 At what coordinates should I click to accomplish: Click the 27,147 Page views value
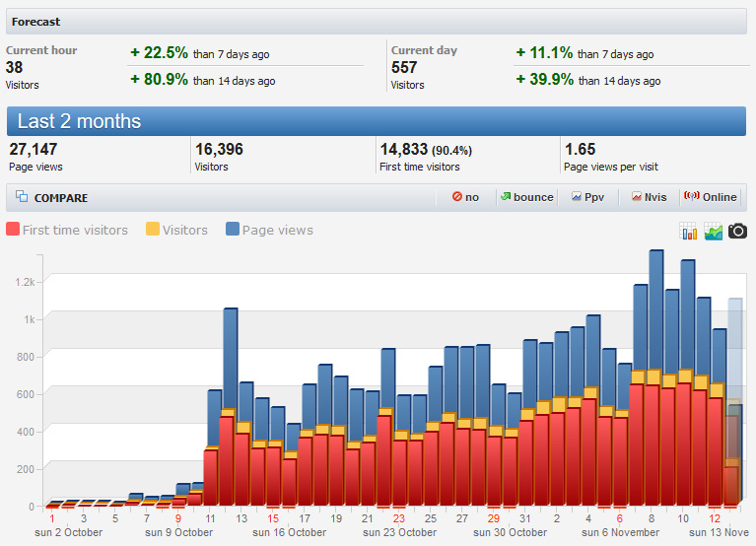[x=34, y=150]
